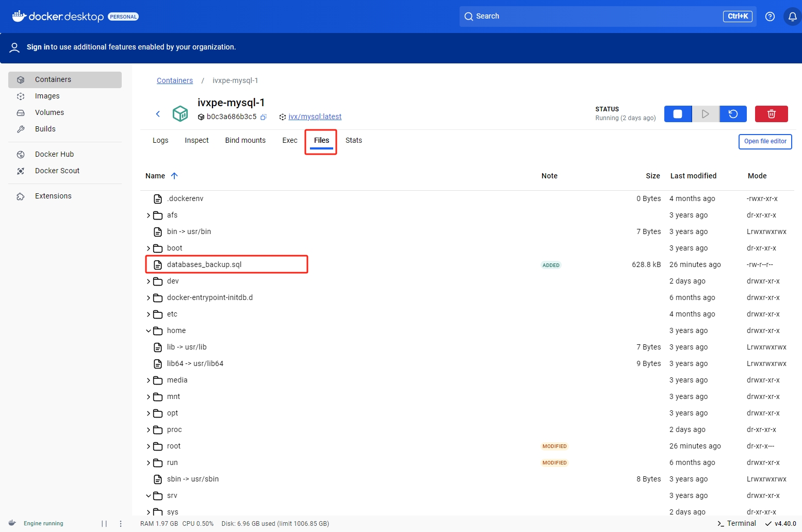Click the Last modified column header

coord(693,176)
